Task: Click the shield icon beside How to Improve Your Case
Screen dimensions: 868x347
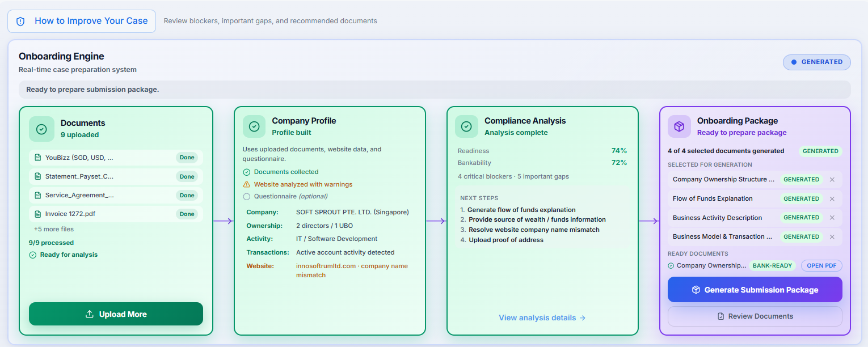Action: (20, 21)
